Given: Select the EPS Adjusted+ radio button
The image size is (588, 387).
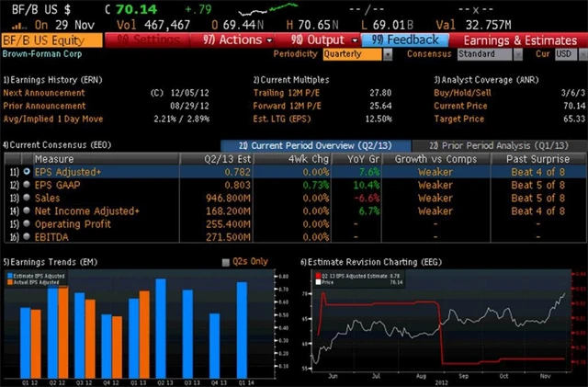Looking at the screenshot, I should [27, 171].
